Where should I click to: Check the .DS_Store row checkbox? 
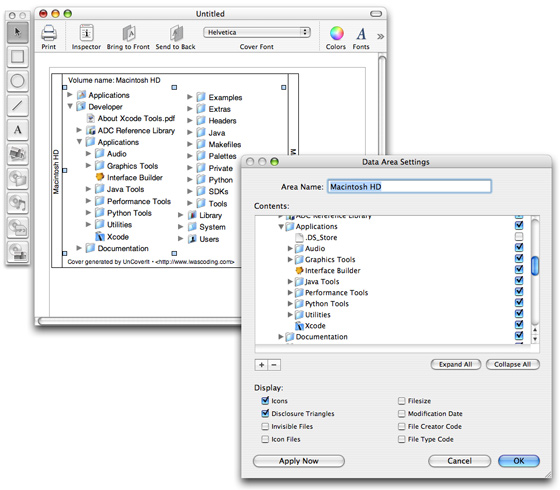[519, 236]
